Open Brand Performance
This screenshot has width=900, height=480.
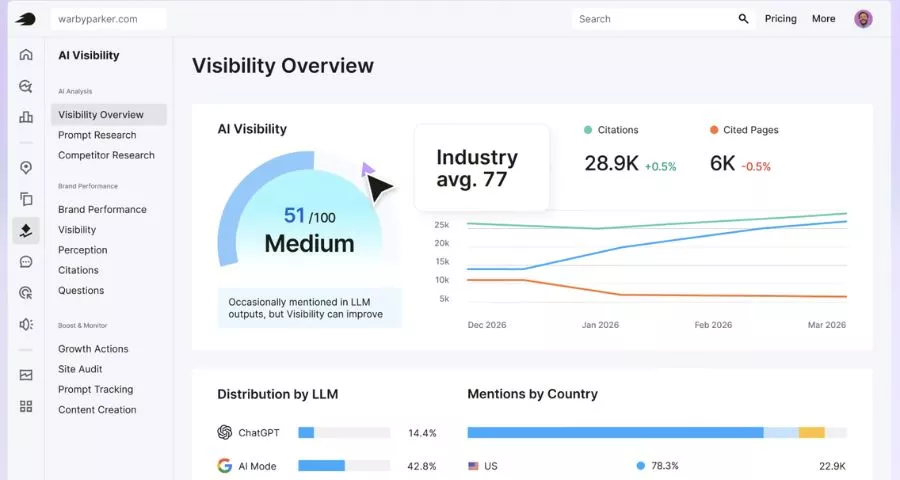tap(102, 210)
